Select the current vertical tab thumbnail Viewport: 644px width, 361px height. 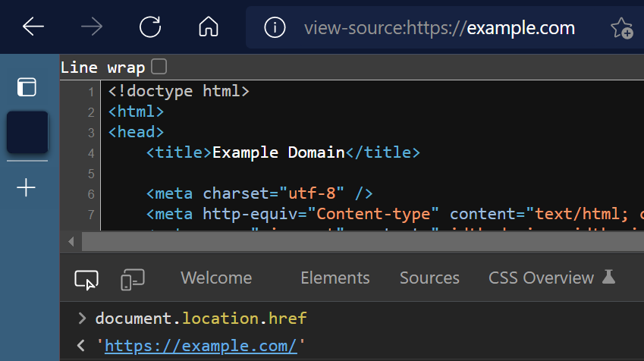pos(27,132)
